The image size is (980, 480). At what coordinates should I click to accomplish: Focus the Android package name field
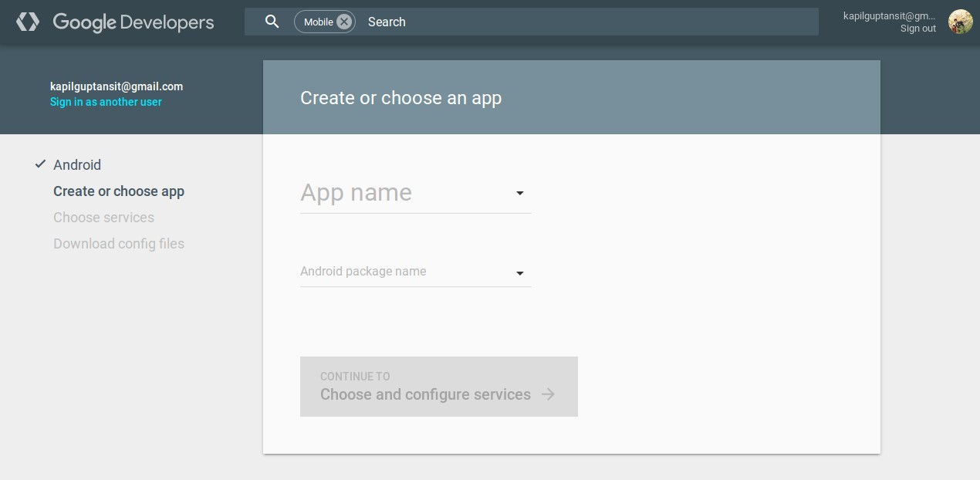click(x=416, y=272)
